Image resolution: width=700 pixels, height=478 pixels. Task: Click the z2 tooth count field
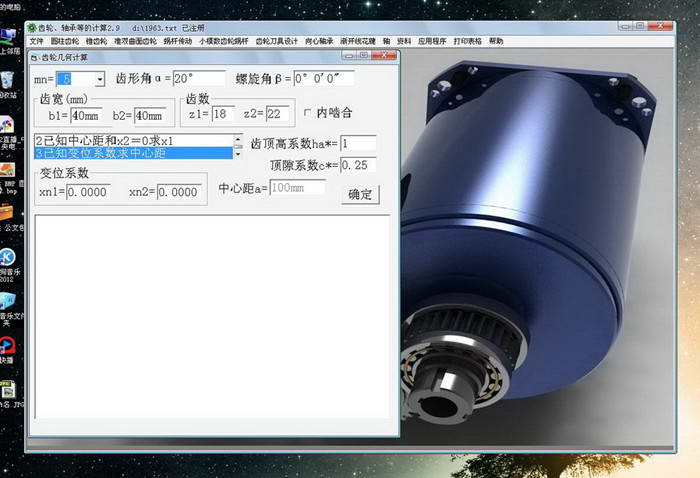[x=277, y=114]
